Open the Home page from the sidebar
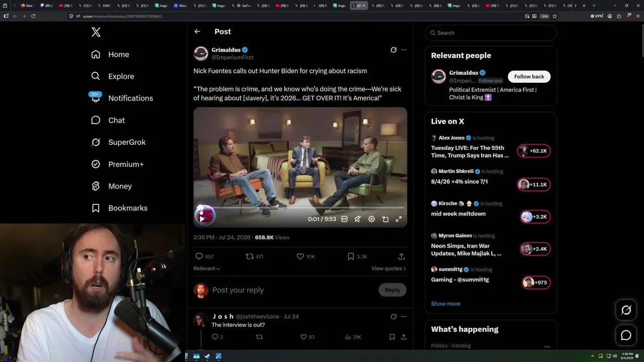This screenshot has width=644, height=362. 110,54
